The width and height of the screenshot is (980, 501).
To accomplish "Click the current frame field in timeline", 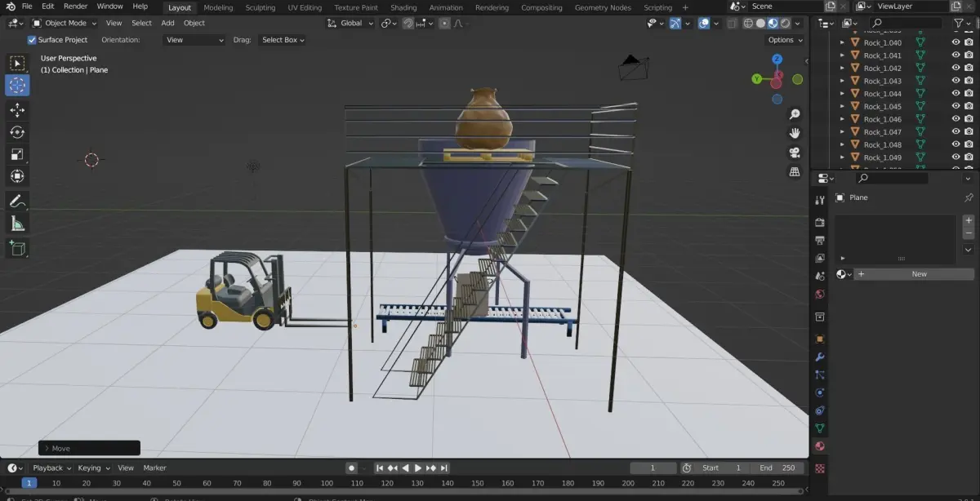I will (x=653, y=468).
